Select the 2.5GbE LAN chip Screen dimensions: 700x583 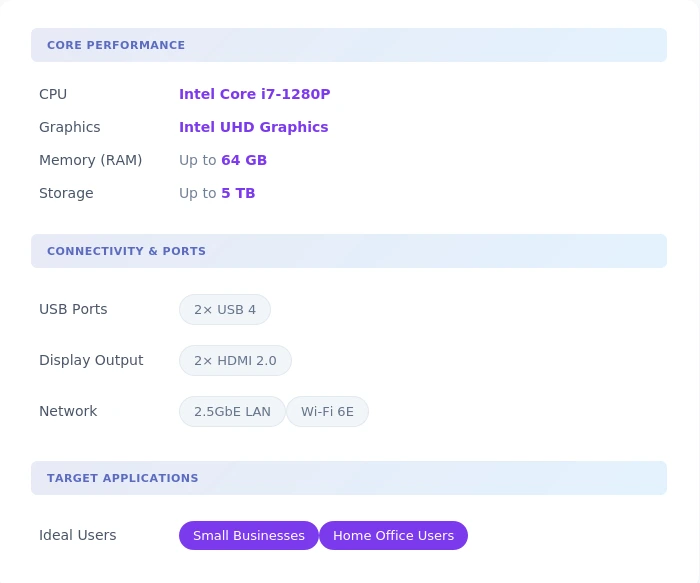(x=232, y=411)
